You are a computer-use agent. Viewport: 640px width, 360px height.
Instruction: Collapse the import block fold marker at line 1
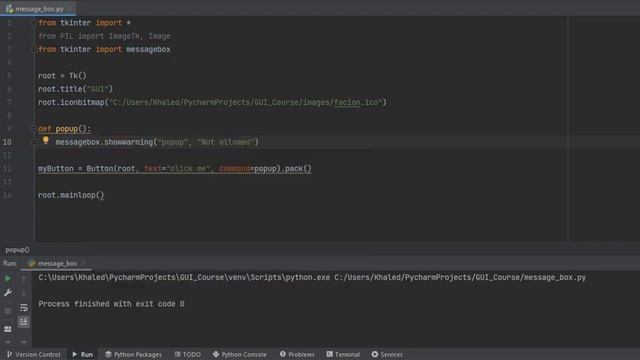tap(34, 23)
